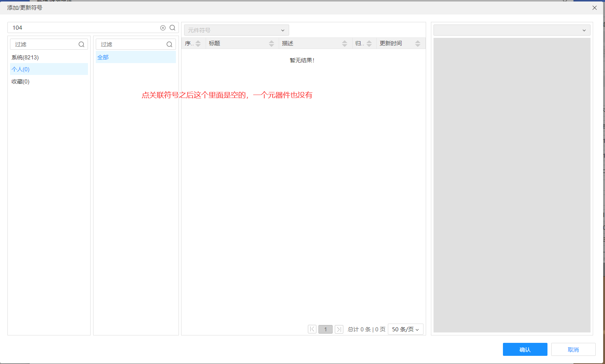Clear the 104 search text
The height and width of the screenshot is (364, 605).
pyautogui.click(x=163, y=28)
